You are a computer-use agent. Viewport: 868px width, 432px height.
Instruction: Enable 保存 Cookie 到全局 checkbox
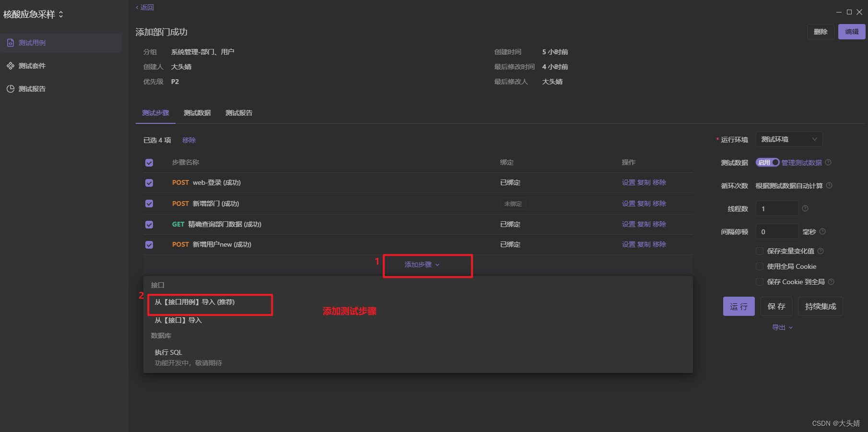click(760, 282)
